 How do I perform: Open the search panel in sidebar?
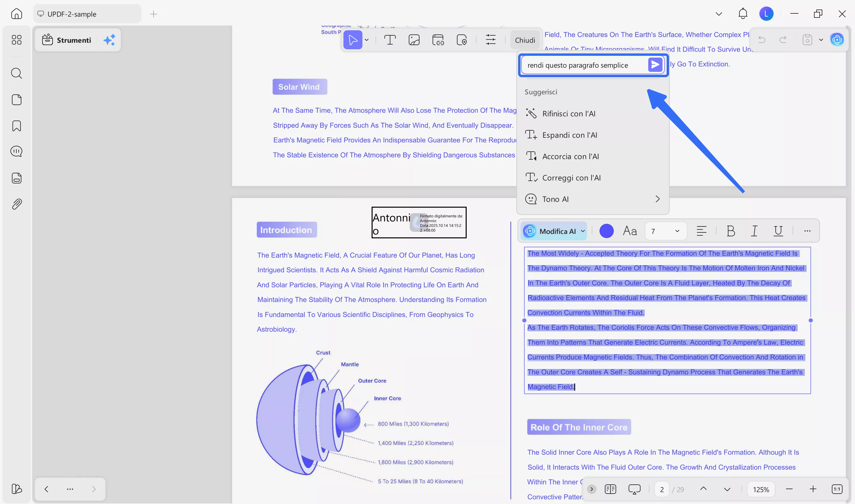16,73
